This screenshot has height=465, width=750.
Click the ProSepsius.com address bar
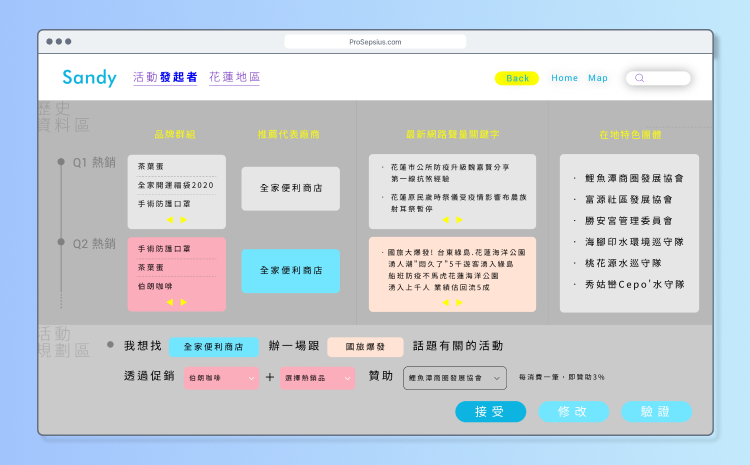click(x=375, y=42)
